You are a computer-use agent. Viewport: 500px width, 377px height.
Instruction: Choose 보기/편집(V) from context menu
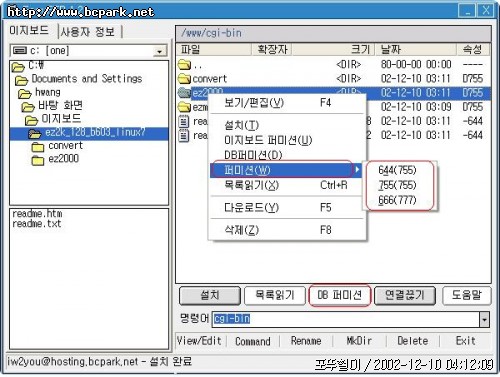[287, 103]
